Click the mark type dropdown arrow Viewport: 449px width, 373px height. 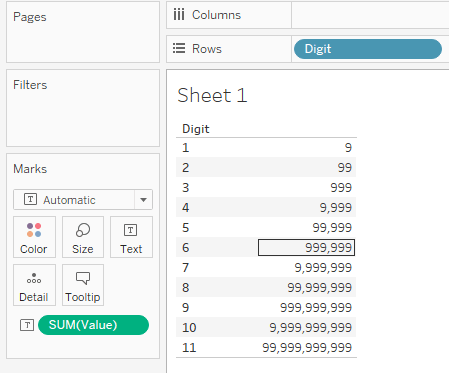click(x=143, y=200)
